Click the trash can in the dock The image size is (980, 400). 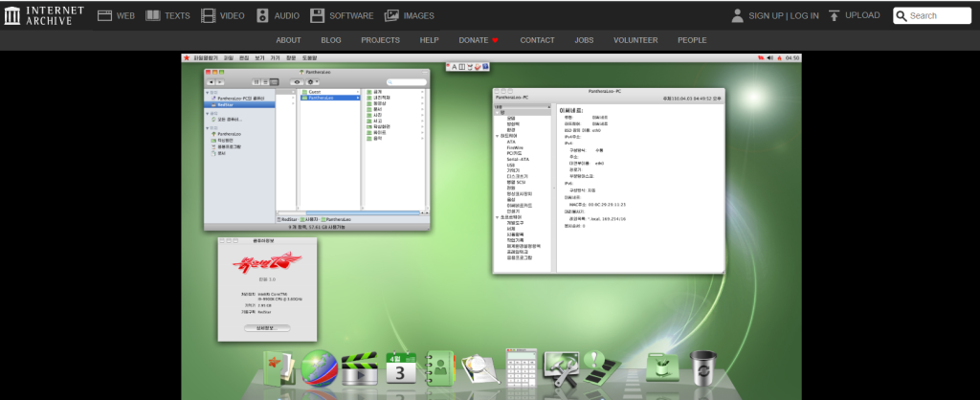(703, 367)
